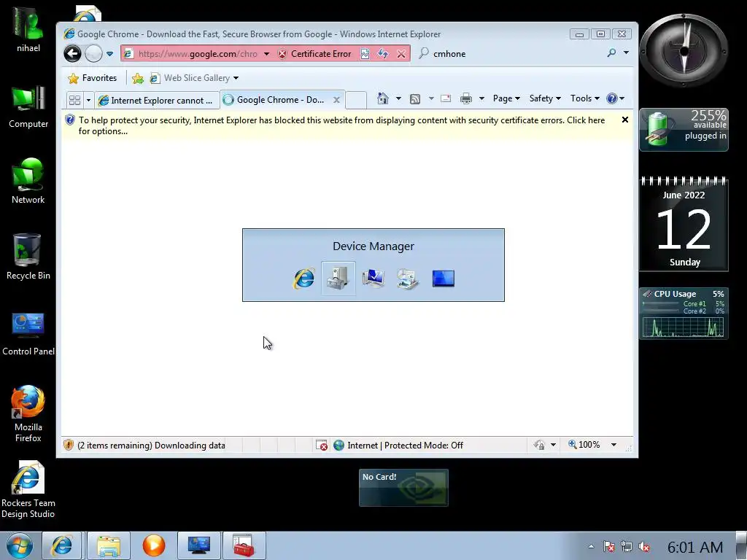Click the security information bar message
This screenshot has height=560, width=747.
click(x=341, y=125)
